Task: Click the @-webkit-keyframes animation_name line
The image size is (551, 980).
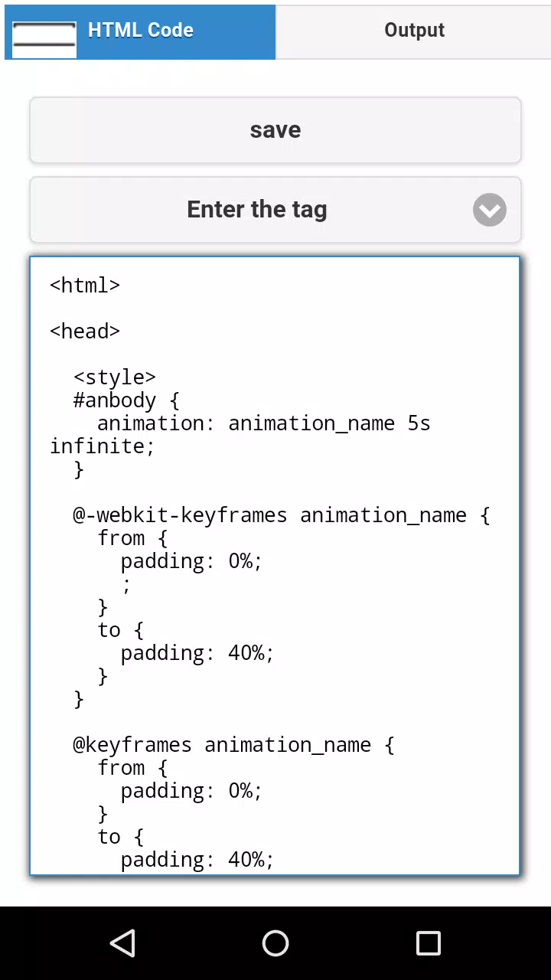Action: pyautogui.click(x=282, y=515)
